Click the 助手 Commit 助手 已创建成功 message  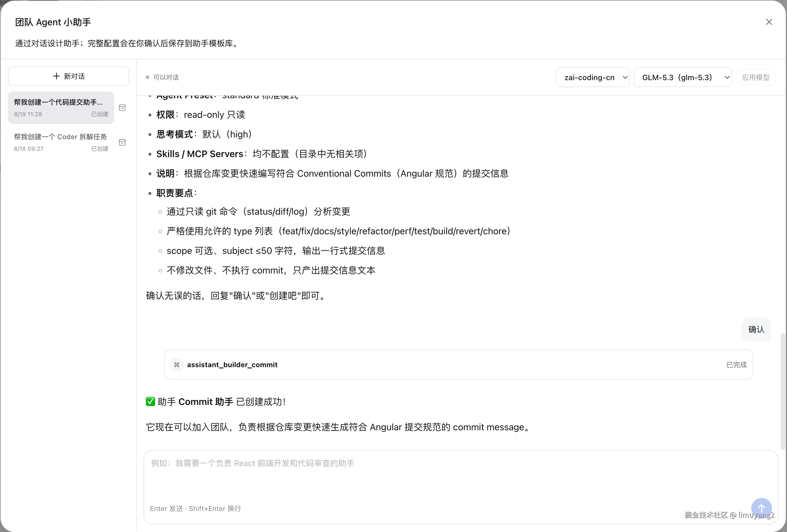pyautogui.click(x=216, y=402)
